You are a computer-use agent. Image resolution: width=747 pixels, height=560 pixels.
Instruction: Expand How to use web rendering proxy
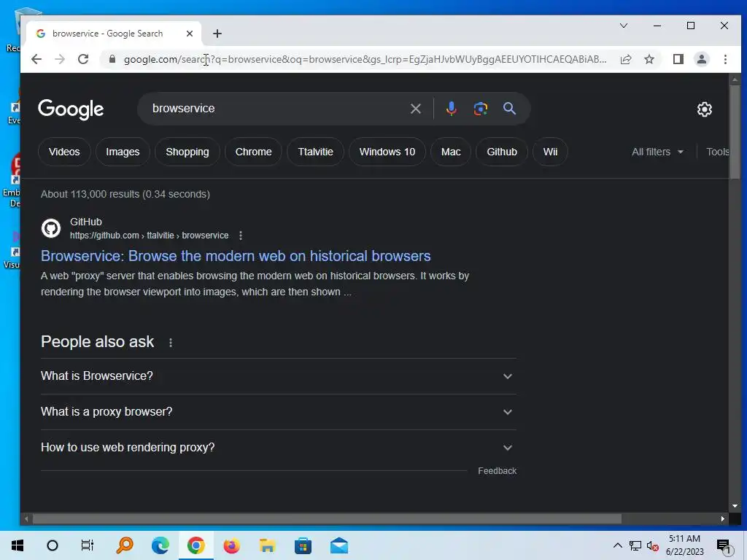point(279,448)
